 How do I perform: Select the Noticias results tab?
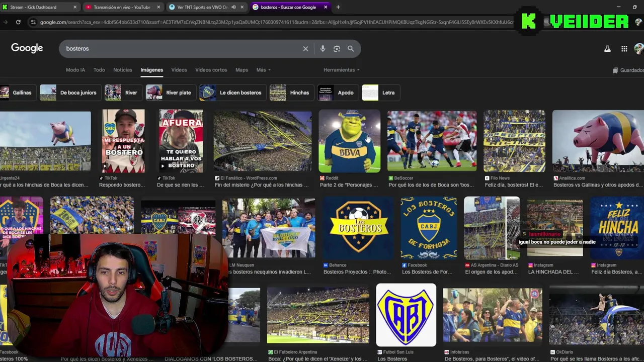pyautogui.click(x=123, y=70)
